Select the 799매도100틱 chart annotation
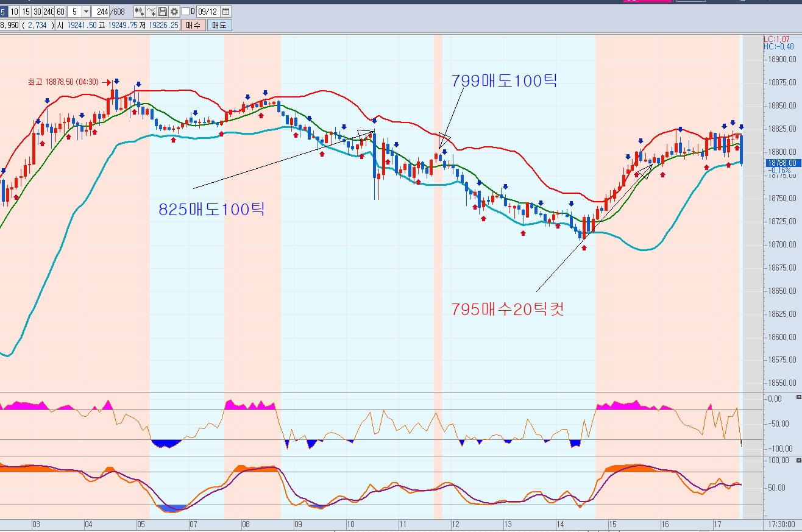This screenshot has width=802, height=532. pyautogui.click(x=504, y=80)
